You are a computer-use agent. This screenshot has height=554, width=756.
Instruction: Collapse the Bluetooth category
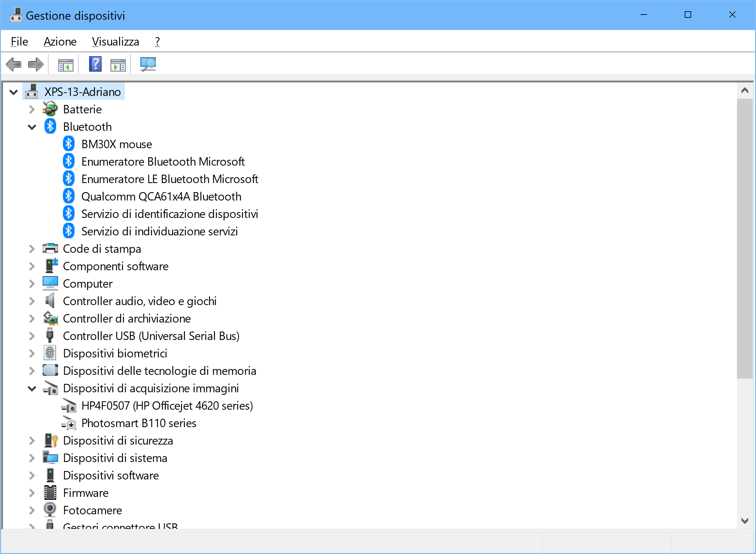pos(32,127)
